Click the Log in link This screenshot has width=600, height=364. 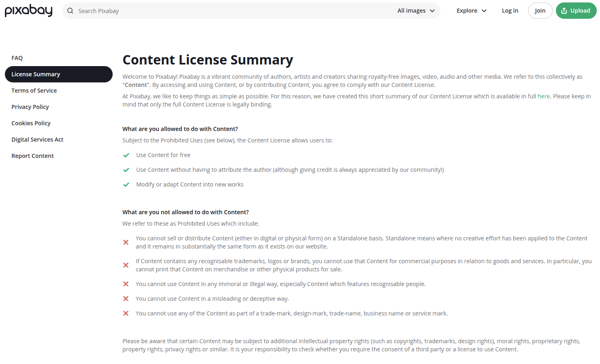510,11
